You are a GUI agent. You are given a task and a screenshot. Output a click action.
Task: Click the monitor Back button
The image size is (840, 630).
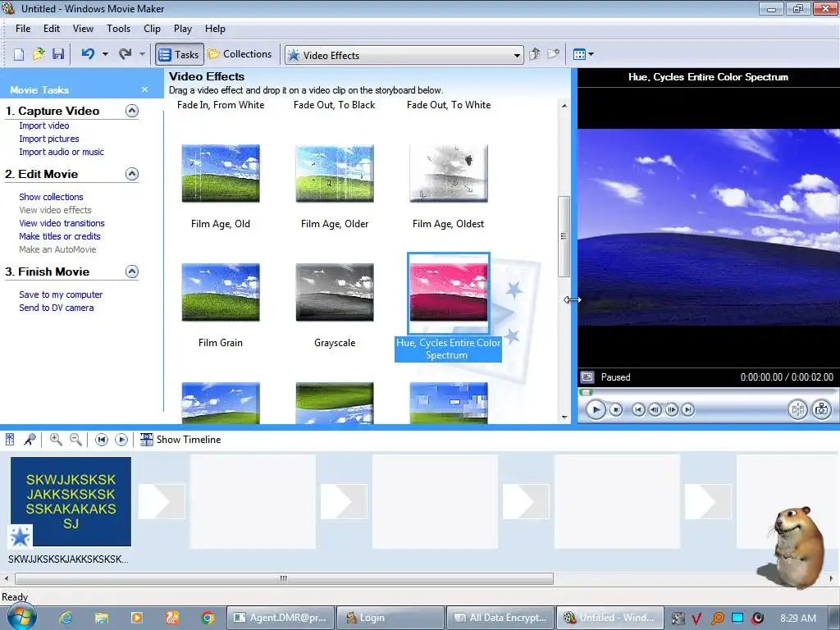[638, 410]
